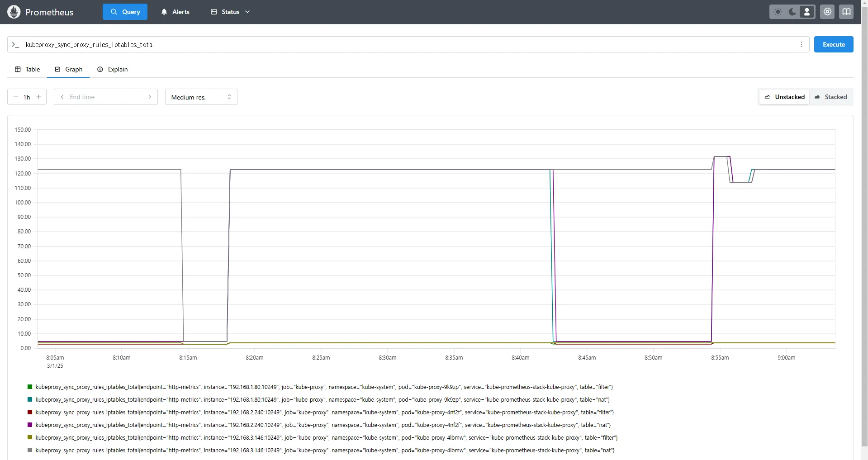Open the Explain tab
This screenshot has width=868, height=460.
[x=112, y=69]
